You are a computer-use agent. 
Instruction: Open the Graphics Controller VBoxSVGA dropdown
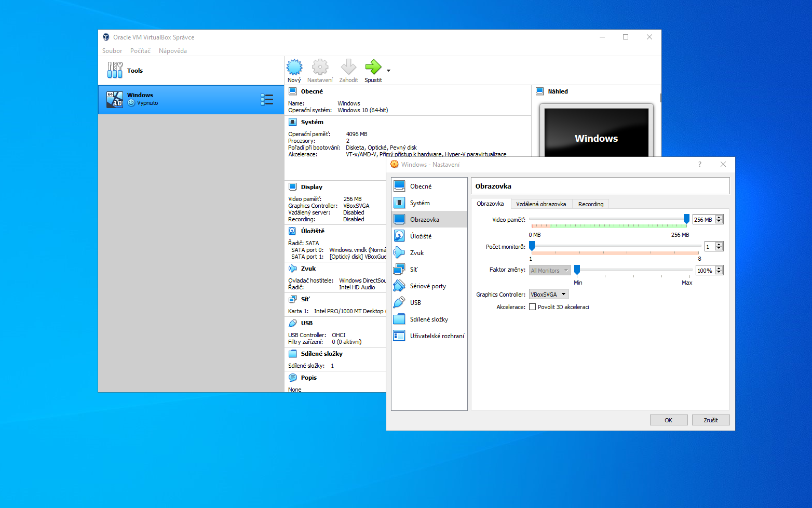(549, 294)
